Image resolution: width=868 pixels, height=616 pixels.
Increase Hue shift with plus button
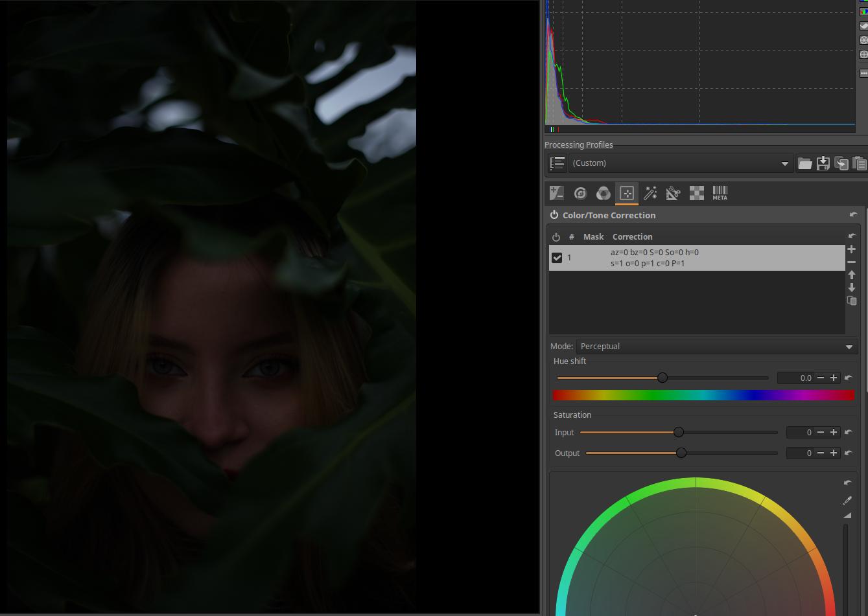tap(834, 378)
